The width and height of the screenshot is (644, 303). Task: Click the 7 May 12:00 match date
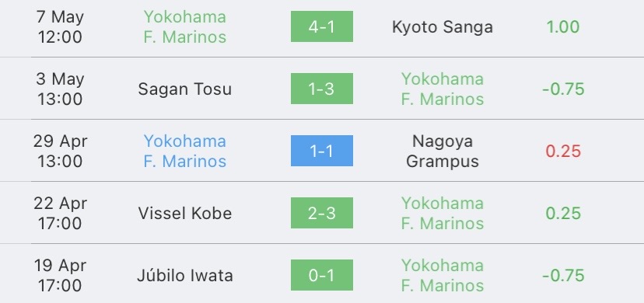(60, 27)
